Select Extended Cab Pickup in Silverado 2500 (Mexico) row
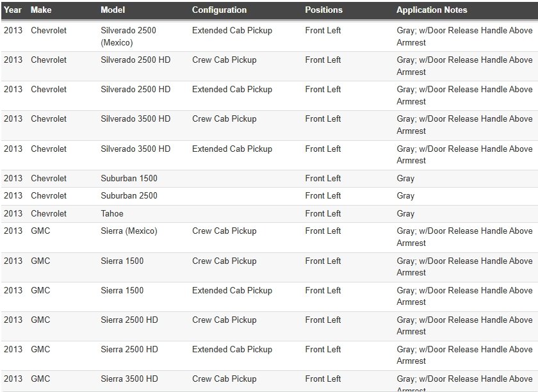Viewport: 538px width, 392px height. 232,31
